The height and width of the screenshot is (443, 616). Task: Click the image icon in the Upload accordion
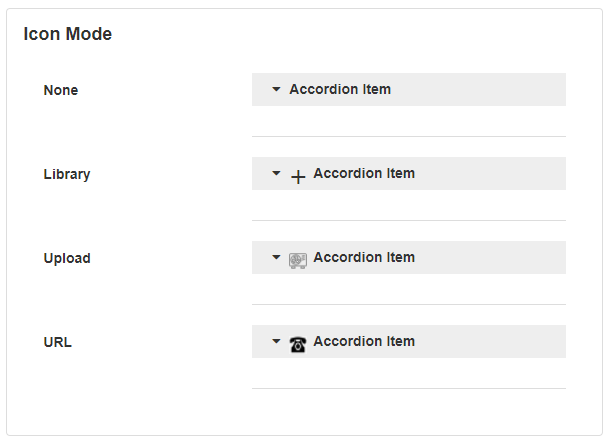(x=298, y=259)
